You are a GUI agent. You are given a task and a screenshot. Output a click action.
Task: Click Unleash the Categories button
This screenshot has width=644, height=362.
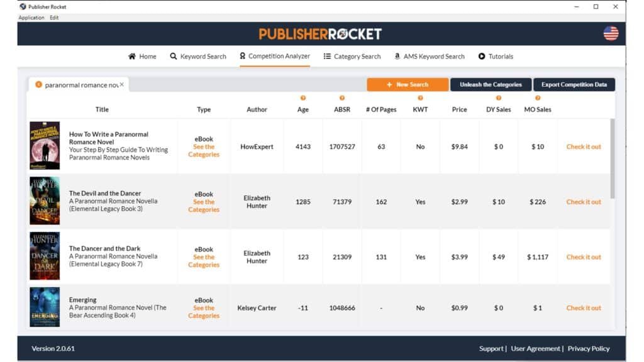tap(491, 85)
